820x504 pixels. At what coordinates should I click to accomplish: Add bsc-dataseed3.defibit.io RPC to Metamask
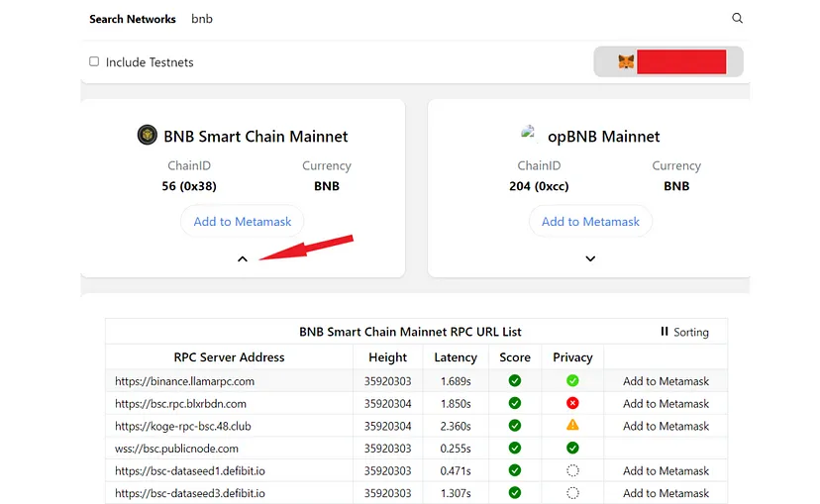[666, 493]
